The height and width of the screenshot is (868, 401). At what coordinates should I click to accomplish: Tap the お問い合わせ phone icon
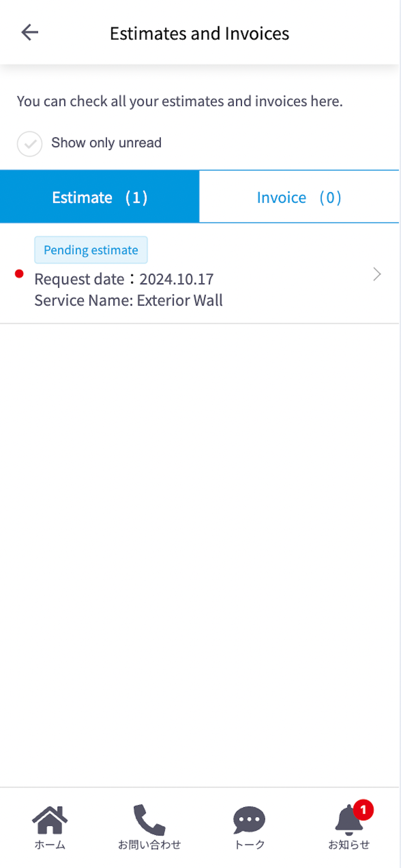[149, 820]
